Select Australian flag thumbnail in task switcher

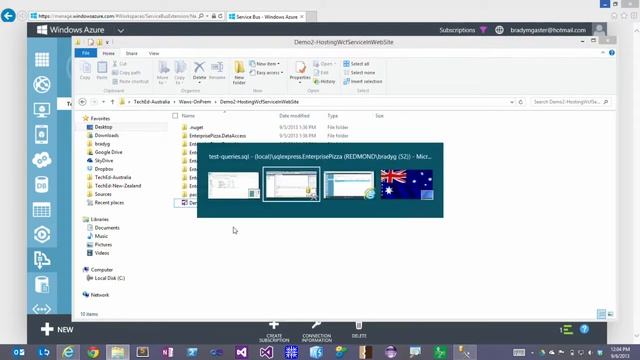pos(407,184)
